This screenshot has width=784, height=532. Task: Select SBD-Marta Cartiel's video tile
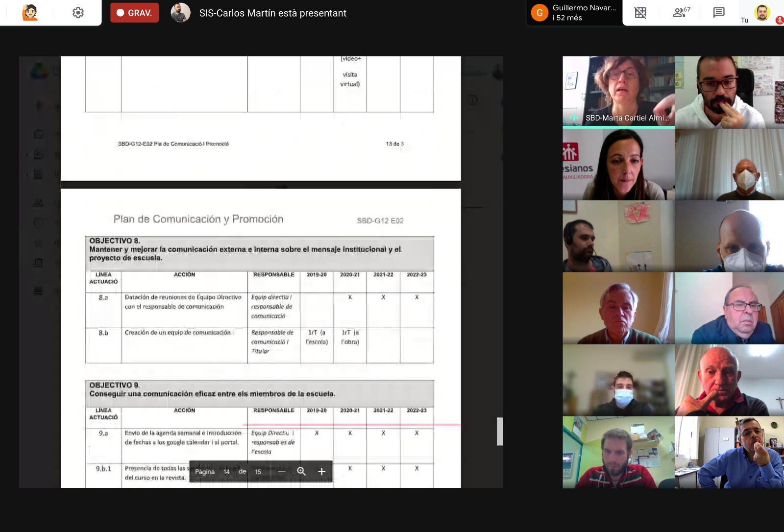(x=618, y=91)
